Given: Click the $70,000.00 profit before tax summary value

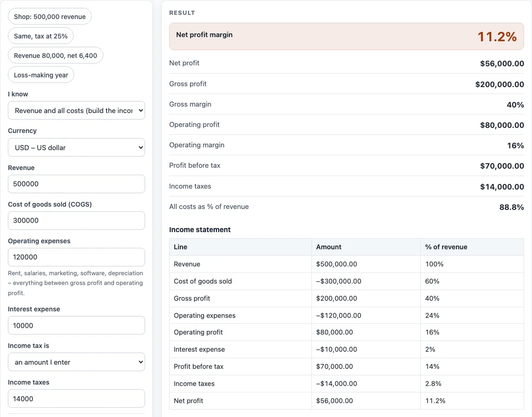Looking at the screenshot, I should tap(502, 166).
